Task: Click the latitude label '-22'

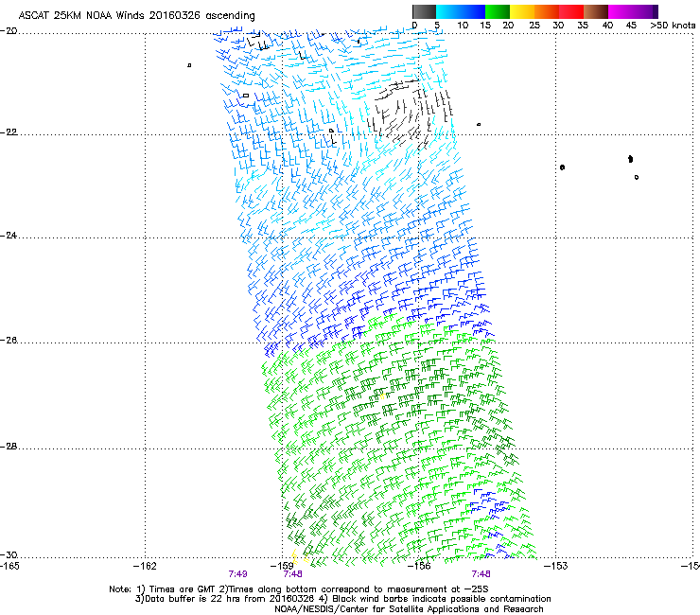Action: [9, 132]
